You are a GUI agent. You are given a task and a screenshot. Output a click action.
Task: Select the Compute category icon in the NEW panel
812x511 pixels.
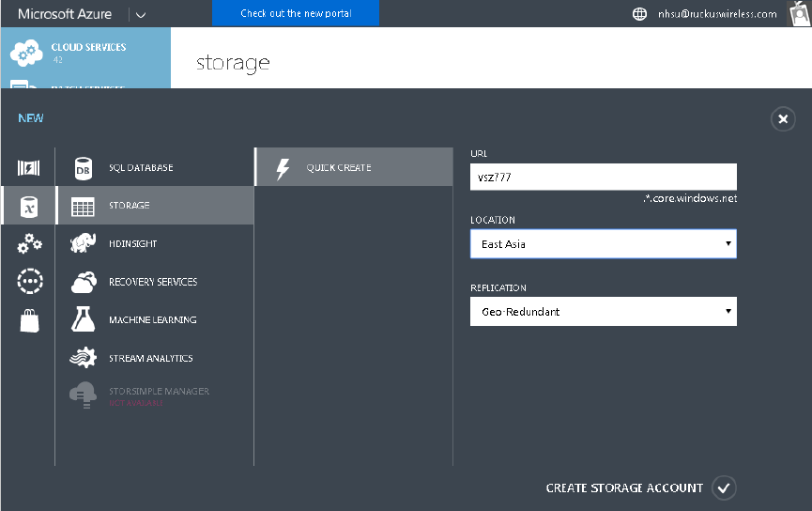click(28, 168)
